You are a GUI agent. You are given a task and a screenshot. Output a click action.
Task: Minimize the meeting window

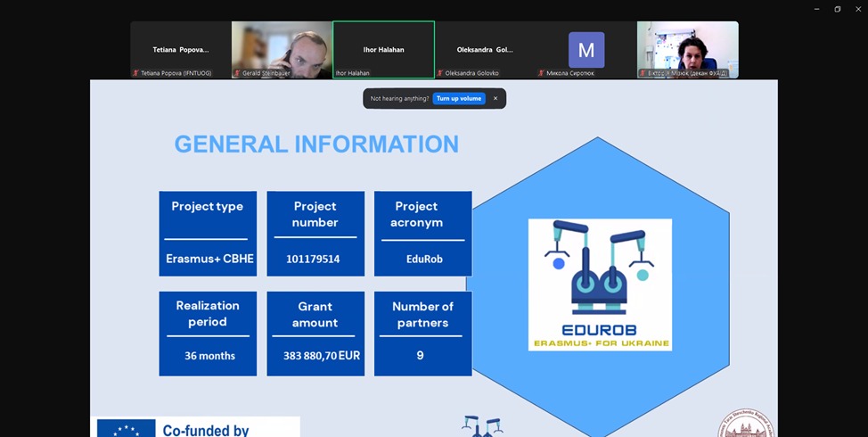point(816,9)
